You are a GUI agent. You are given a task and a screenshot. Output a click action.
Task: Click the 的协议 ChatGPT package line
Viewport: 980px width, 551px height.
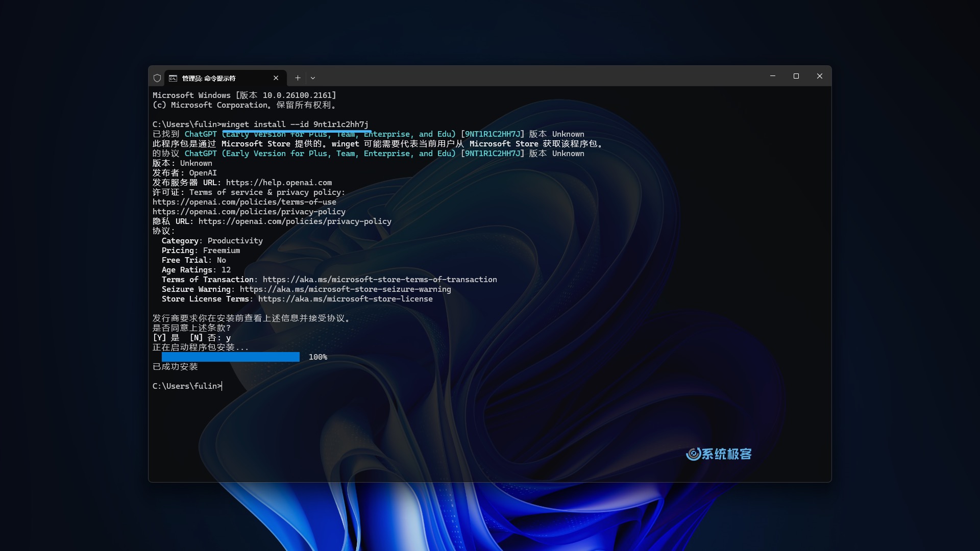(x=369, y=154)
